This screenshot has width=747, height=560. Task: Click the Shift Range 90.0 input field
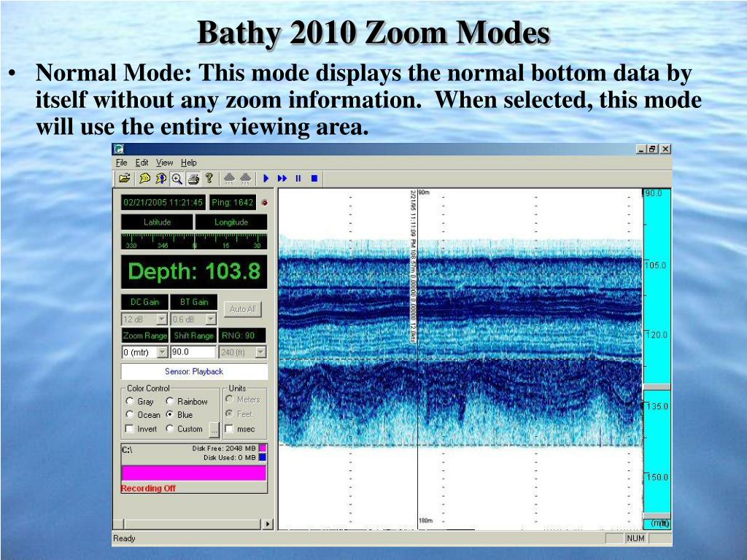click(x=193, y=352)
